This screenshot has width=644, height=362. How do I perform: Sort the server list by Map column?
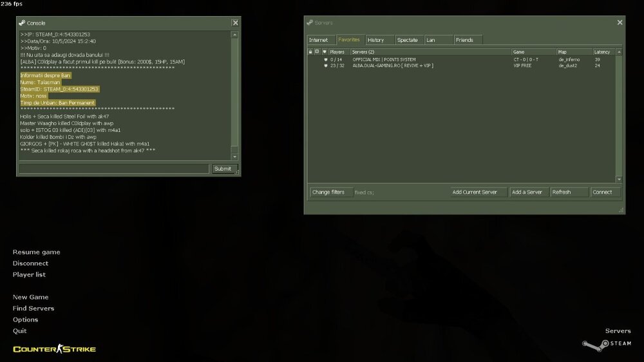click(573, 52)
